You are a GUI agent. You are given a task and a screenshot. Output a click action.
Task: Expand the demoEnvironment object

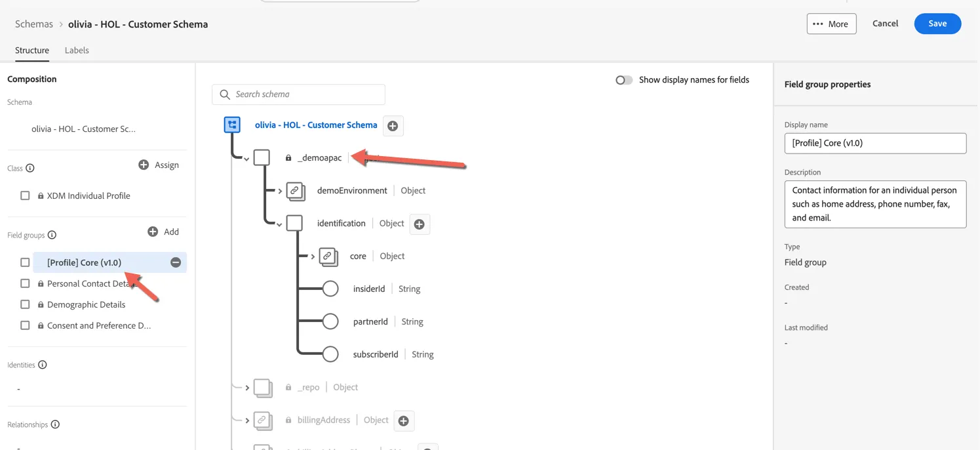point(280,191)
